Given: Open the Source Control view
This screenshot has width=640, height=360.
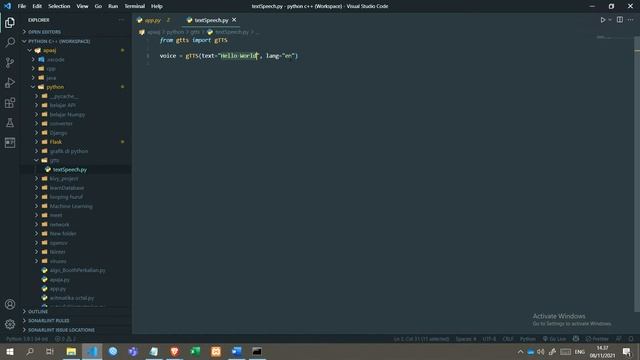Looking at the screenshot, I should pos(10,62).
